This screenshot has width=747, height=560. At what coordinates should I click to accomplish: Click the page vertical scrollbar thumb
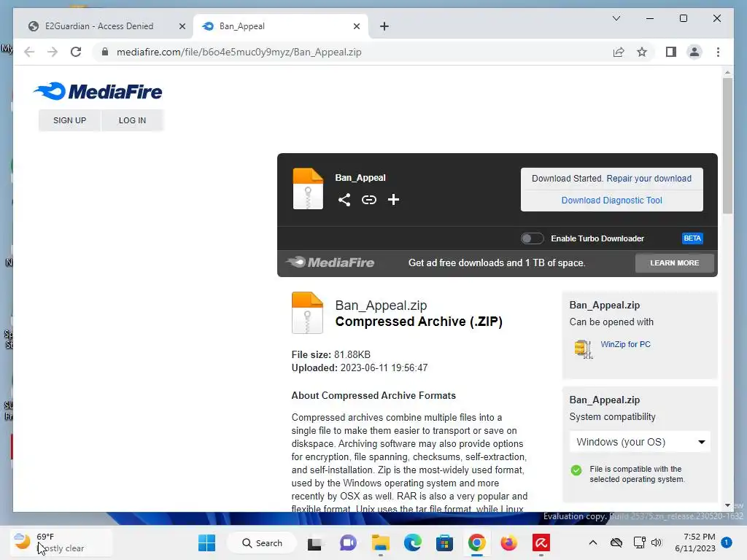pos(727,145)
